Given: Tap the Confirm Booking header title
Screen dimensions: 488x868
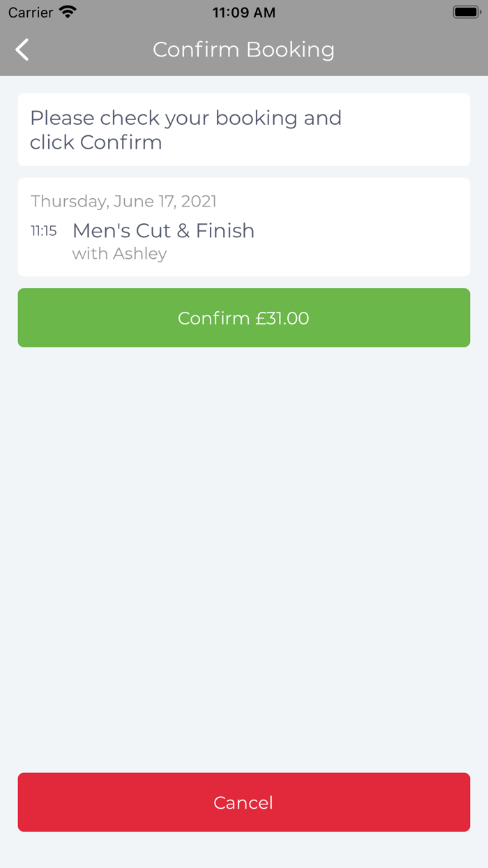Looking at the screenshot, I should 243,50.
